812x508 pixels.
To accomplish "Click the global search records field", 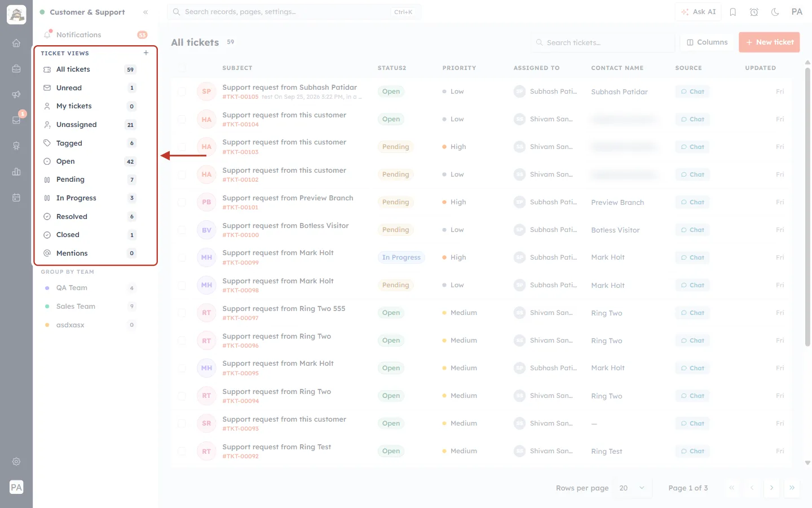I will pyautogui.click(x=294, y=12).
